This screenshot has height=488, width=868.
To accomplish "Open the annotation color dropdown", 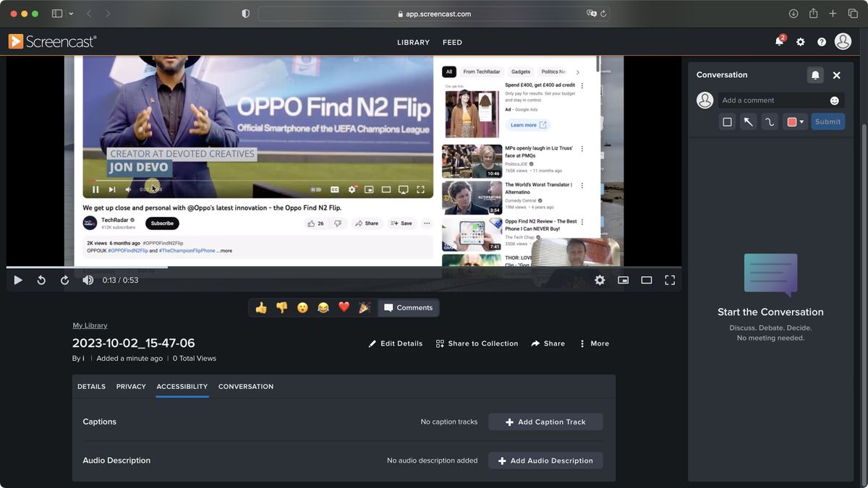I will pos(803,121).
